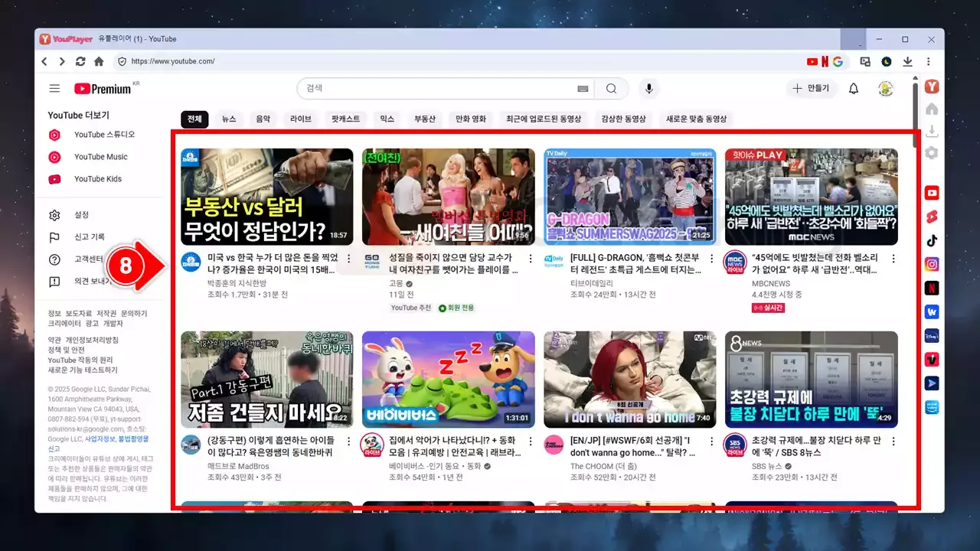Click the Netflix N shortcut in top toolbar
Screen dimensions: 980x551
coord(825,61)
